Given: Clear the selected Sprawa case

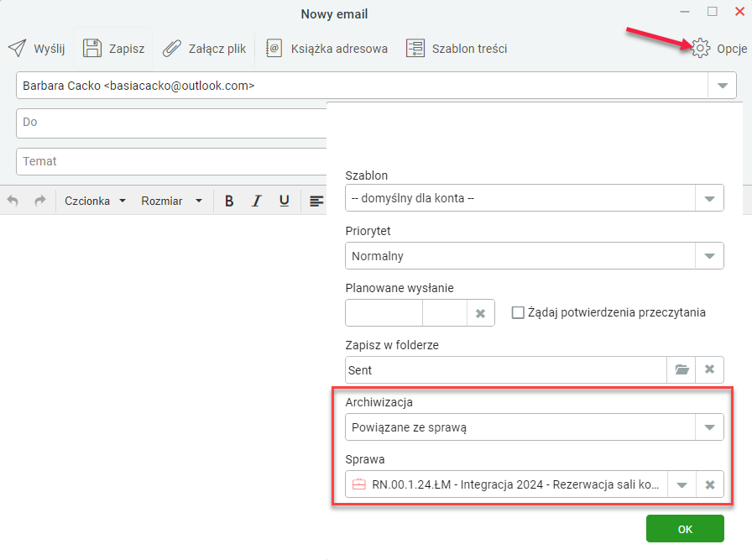Looking at the screenshot, I should tap(710, 484).
